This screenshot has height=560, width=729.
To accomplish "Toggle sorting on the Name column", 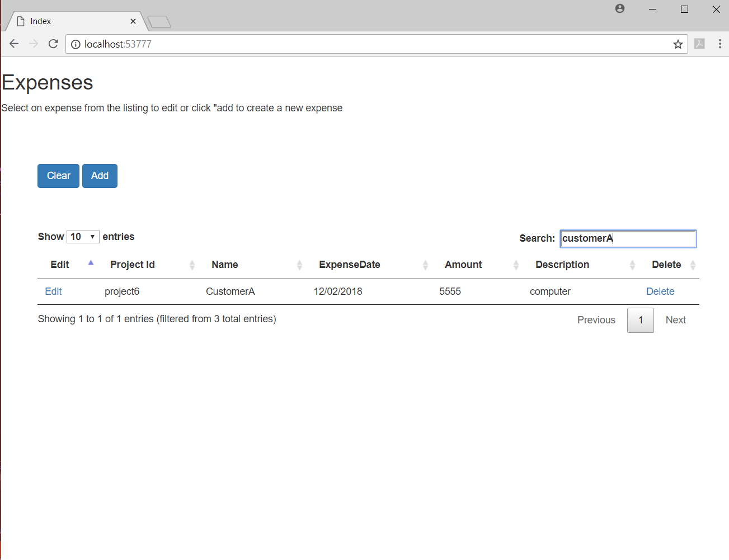I will pos(300,265).
